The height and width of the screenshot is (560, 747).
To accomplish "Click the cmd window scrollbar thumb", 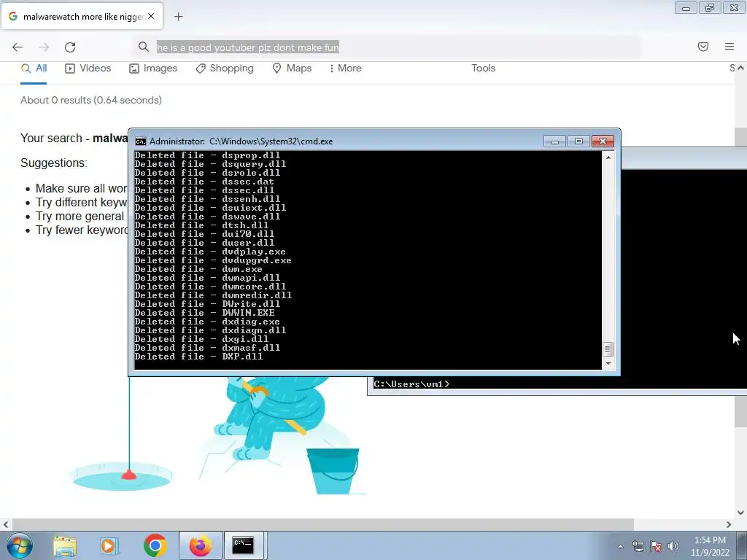I will pyautogui.click(x=608, y=349).
